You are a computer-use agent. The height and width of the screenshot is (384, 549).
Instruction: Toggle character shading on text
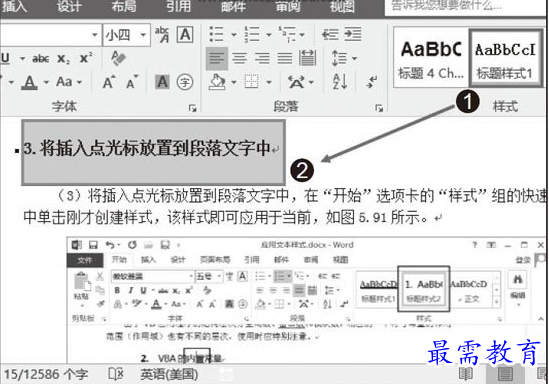pyautogui.click(x=162, y=82)
